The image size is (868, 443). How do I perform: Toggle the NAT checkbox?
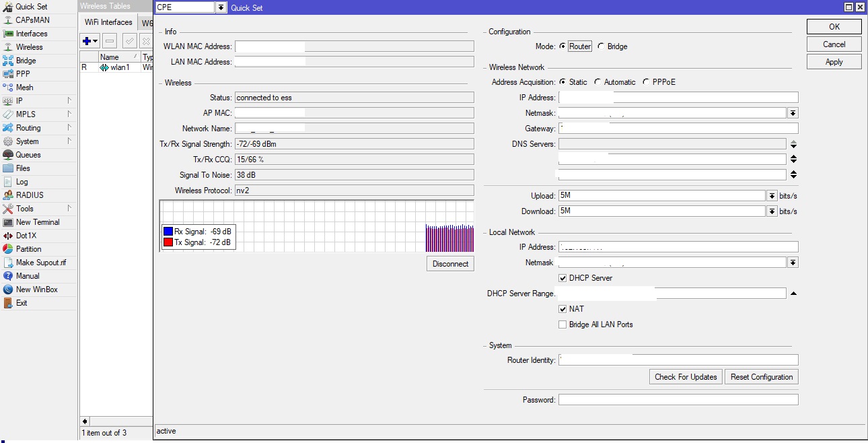point(563,309)
